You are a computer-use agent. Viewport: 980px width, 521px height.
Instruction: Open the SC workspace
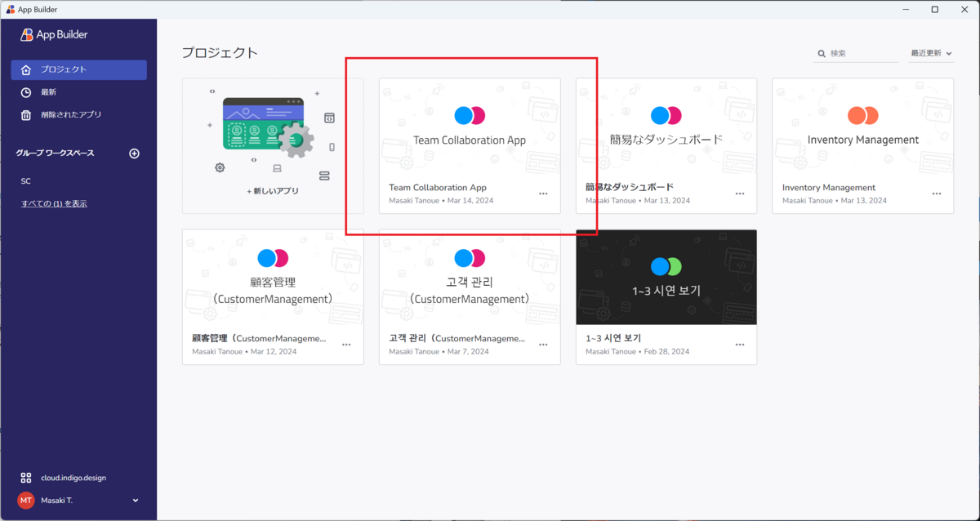click(26, 180)
